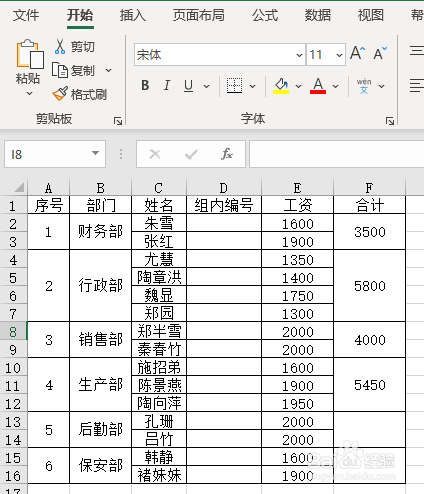The height and width of the screenshot is (494, 424).
Task: Click the Insert Function fx icon
Action: (227, 154)
